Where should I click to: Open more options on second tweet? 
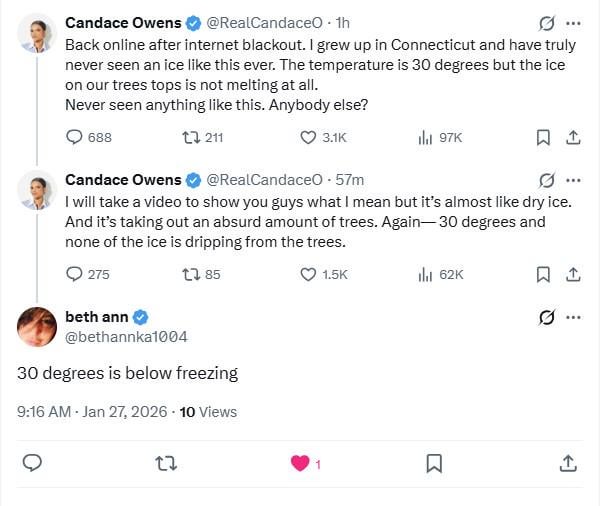(573, 181)
